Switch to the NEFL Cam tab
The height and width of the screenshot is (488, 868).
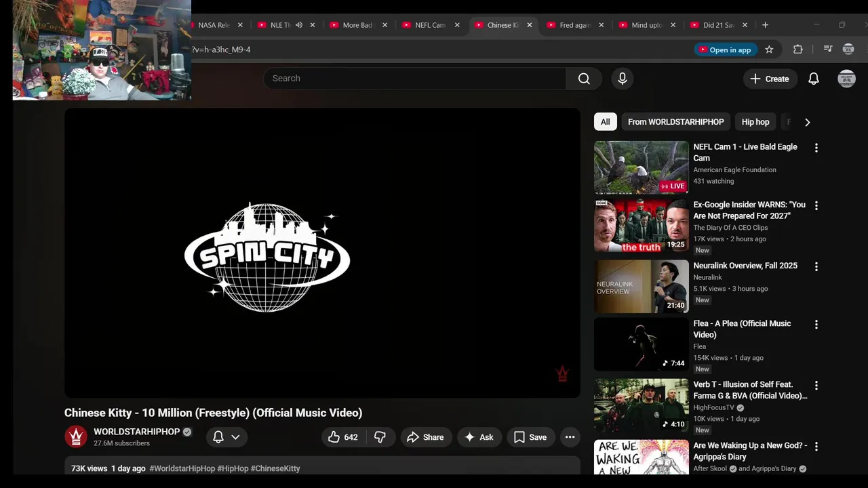[431, 25]
